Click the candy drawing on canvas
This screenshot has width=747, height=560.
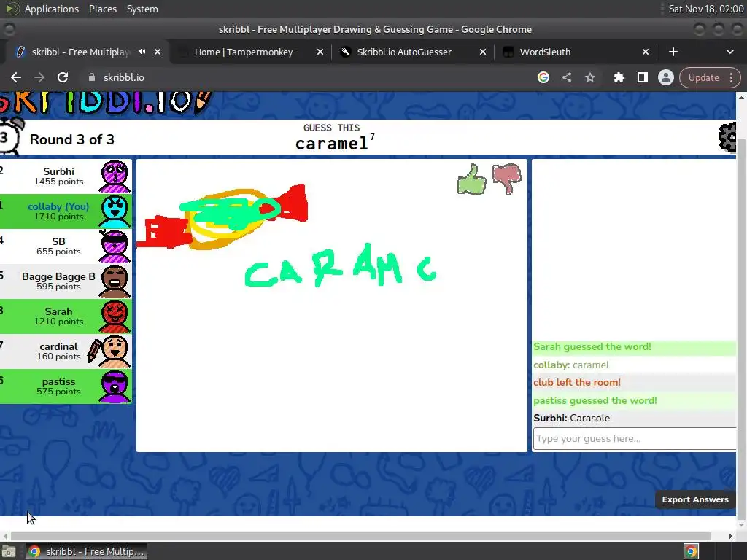(x=222, y=217)
